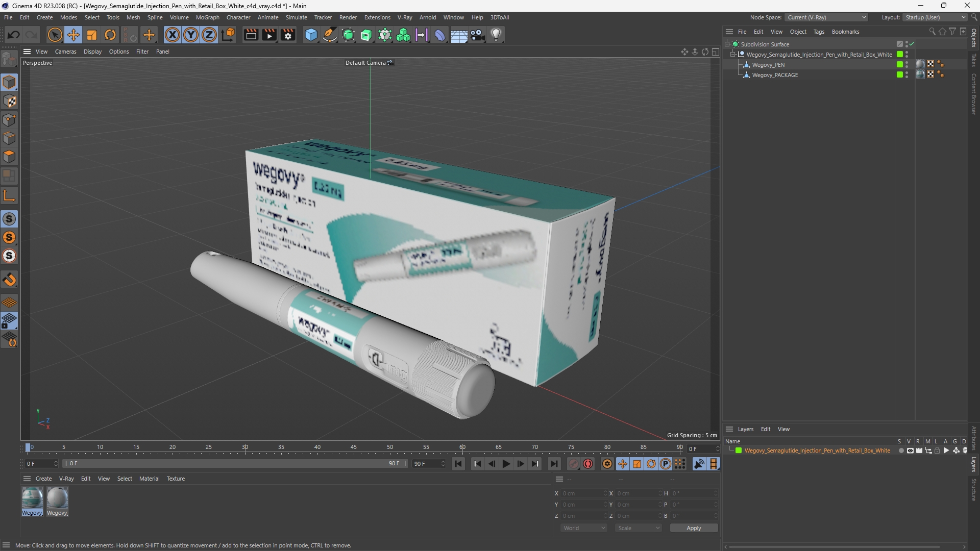Click the Extrude generator icon

[x=366, y=35]
